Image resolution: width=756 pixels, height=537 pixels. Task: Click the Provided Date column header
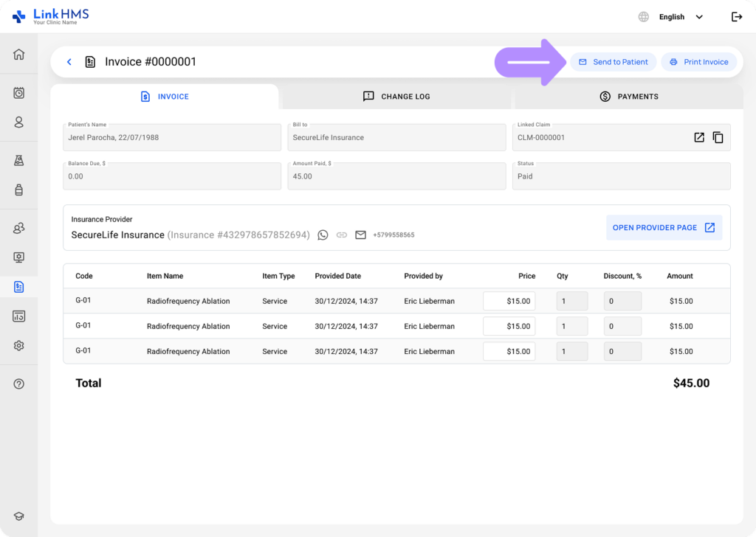point(337,276)
